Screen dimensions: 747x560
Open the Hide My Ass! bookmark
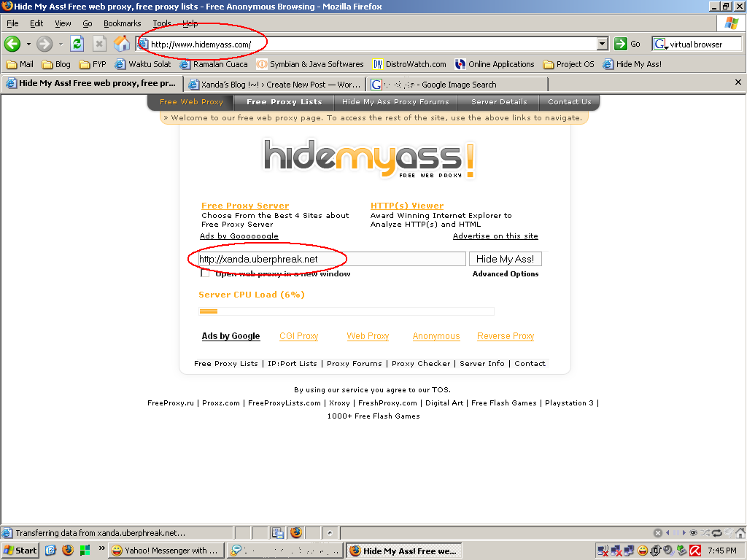[632, 64]
